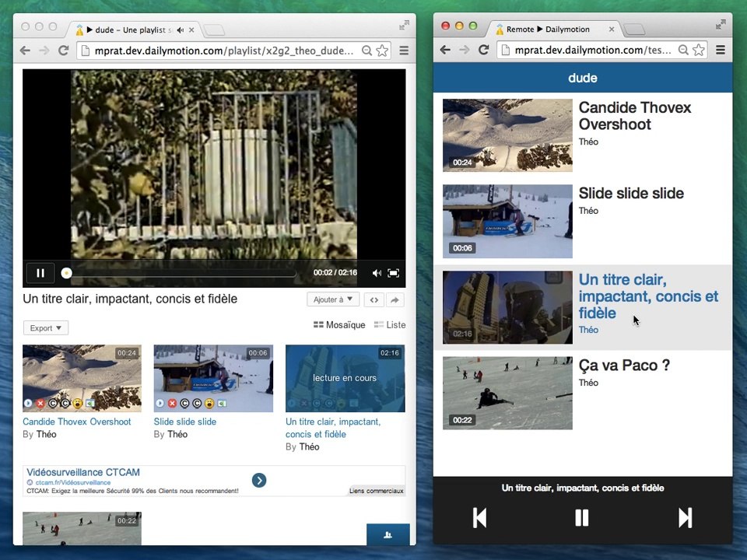The image size is (747, 560).
Task: Click red X icon on Candide Thovex thumbnail
Action: (40, 404)
